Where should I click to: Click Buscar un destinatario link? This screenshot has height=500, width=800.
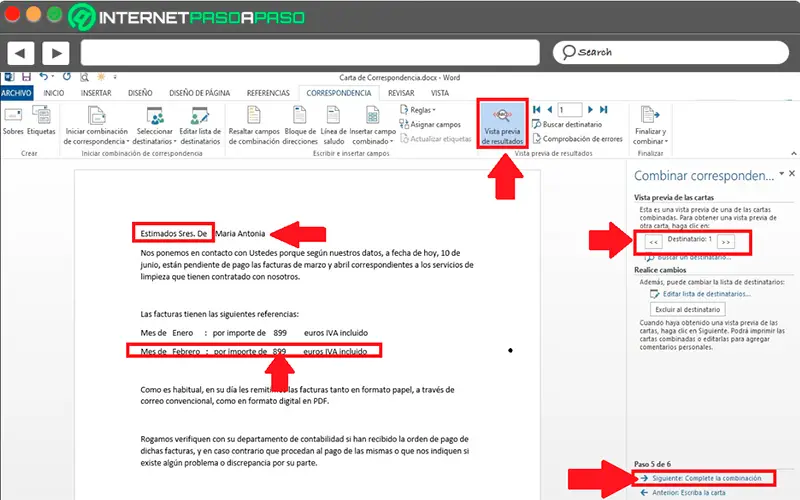[x=689, y=257]
